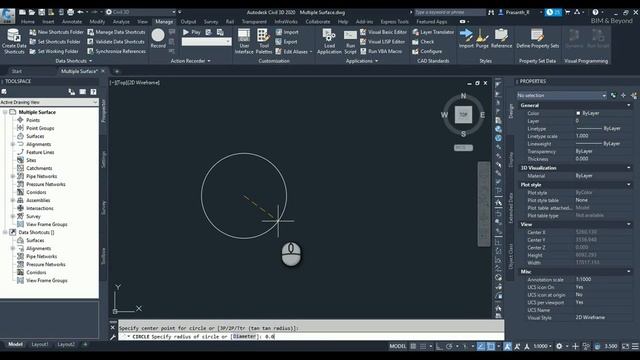This screenshot has height=360, width=640.
Task: Toggle clean screen icon in status bar
Action: point(625,347)
